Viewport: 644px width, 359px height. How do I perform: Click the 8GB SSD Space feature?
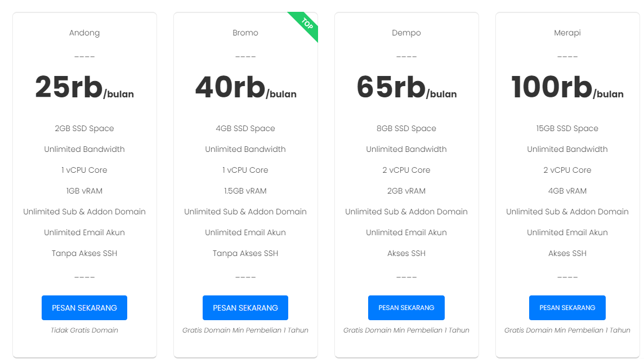pyautogui.click(x=406, y=128)
